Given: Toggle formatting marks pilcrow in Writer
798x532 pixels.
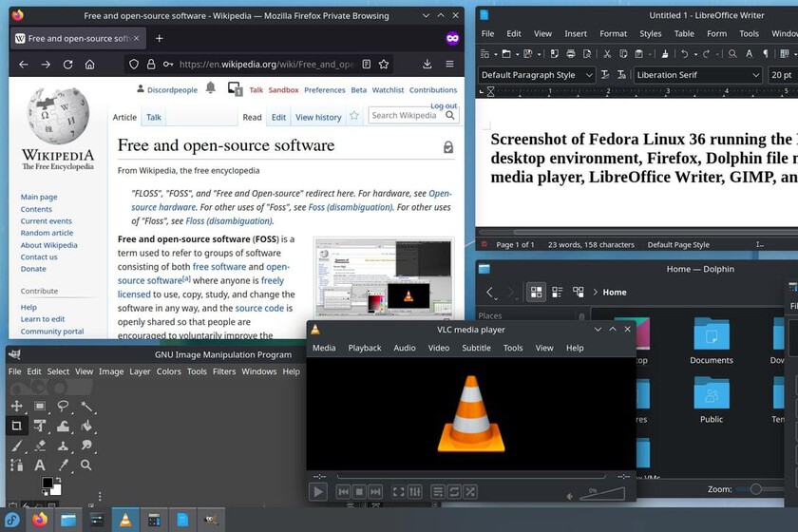Looking at the screenshot, I should pyautogui.click(x=766, y=53).
